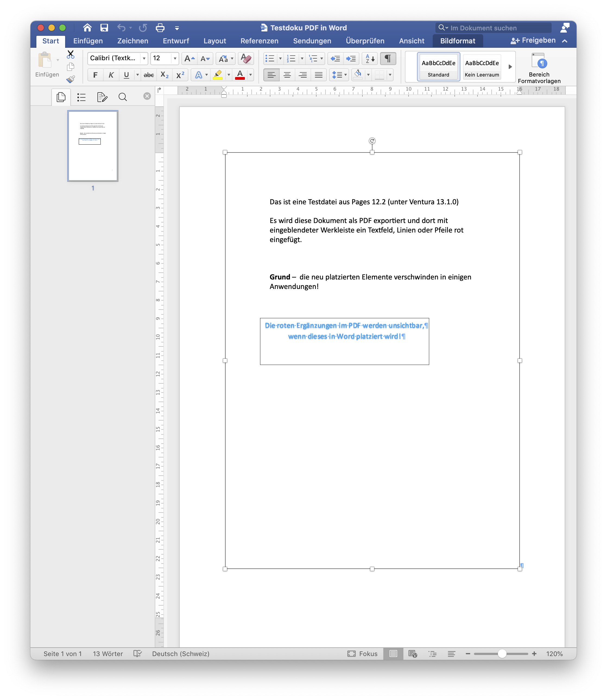The height and width of the screenshot is (700, 607).
Task: Toggle paragraph marks display (¶)
Action: (388, 59)
